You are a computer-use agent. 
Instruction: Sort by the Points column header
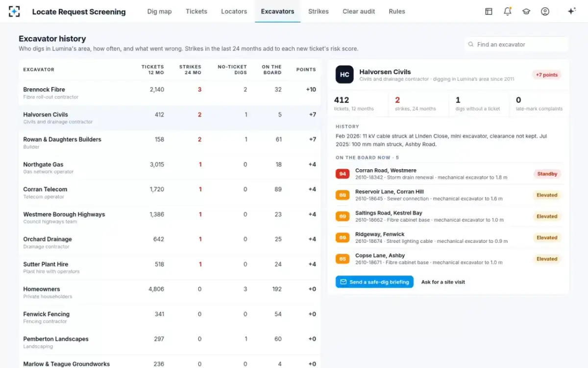306,70
